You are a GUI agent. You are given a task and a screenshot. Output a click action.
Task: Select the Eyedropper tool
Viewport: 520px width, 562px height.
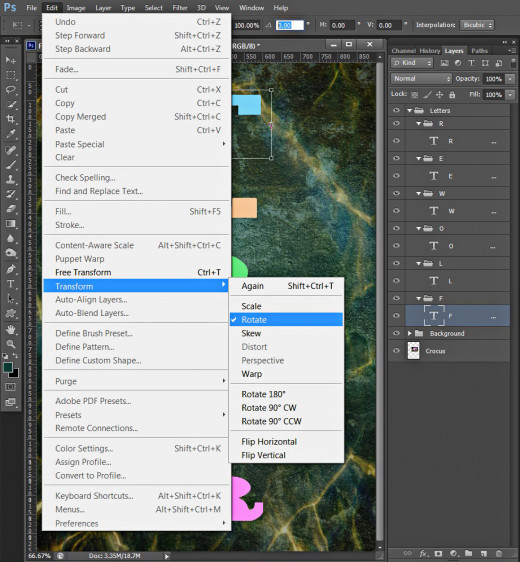pos(11,134)
